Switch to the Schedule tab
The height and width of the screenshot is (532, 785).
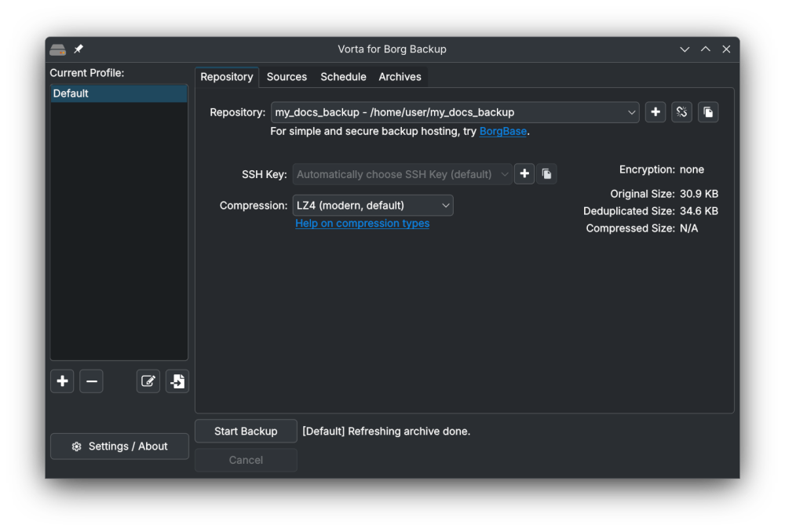(343, 76)
